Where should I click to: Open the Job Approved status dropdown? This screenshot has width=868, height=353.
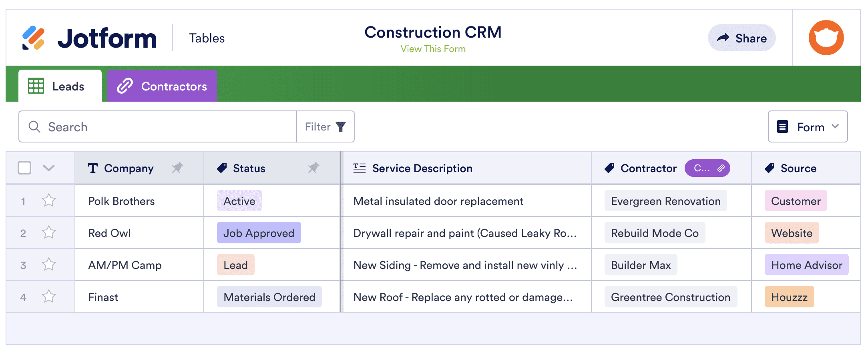coord(259,233)
